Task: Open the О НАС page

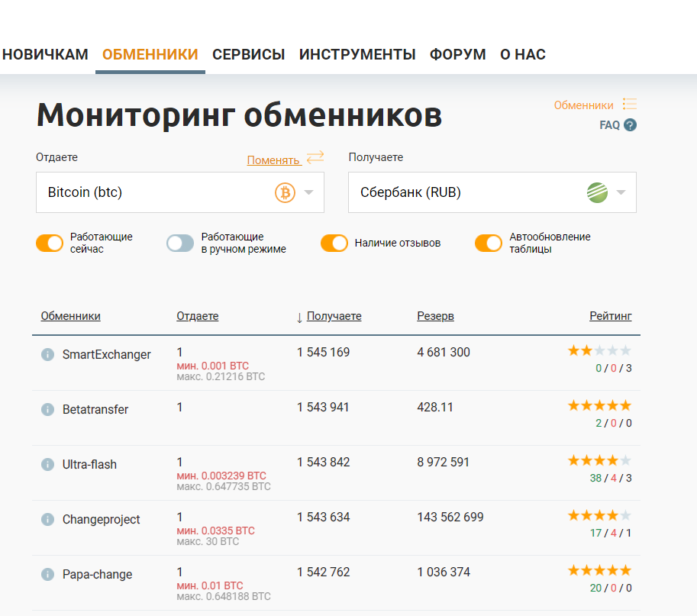Action: click(523, 55)
